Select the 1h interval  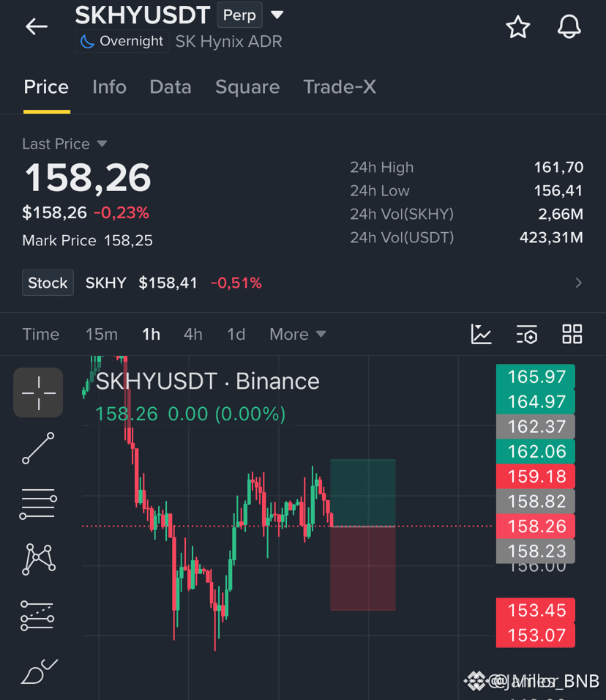click(x=151, y=335)
